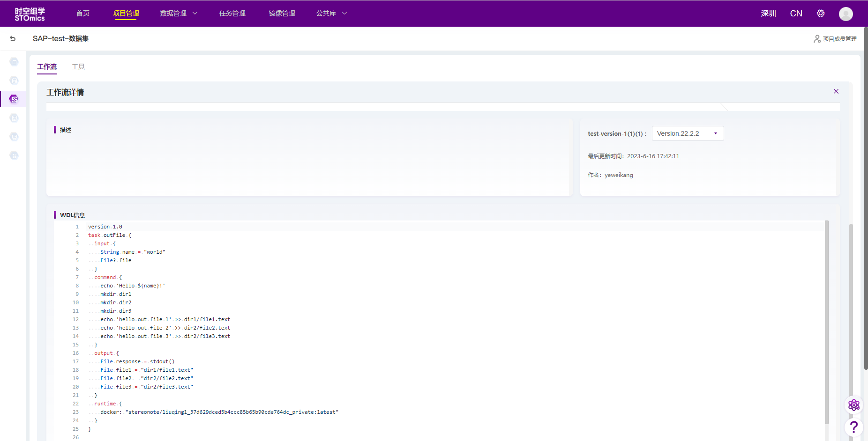Screen dimensions: 868x441
Task: Click the floating question mark help icon
Action: tap(853, 427)
